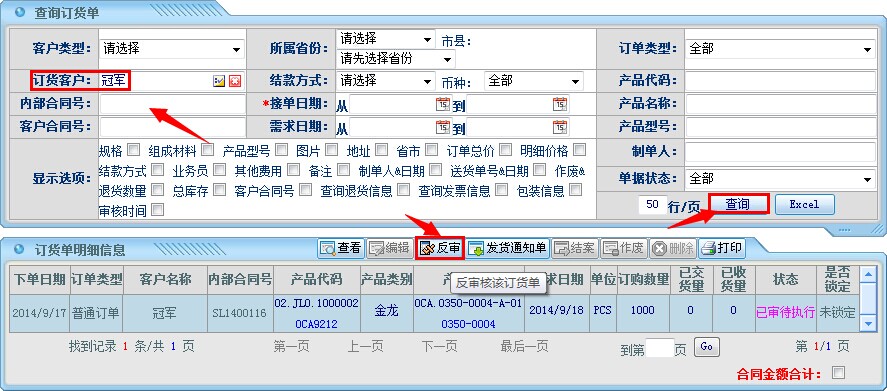Expand the 单据状态 dropdown
This screenshot has height=391, width=887.
(x=780, y=179)
